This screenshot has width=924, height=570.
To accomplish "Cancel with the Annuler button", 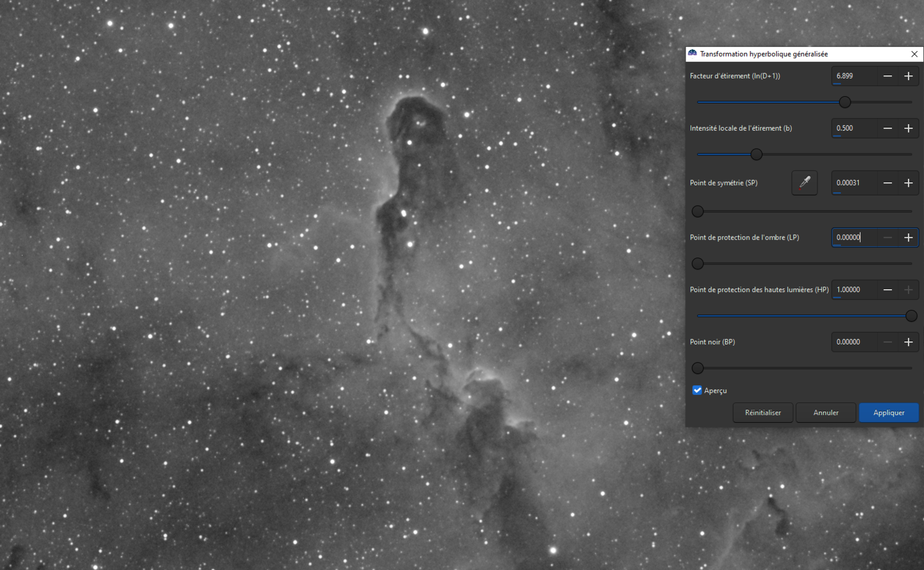I will point(826,413).
